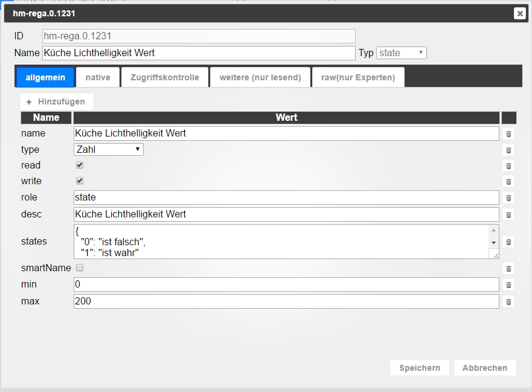Remove the read attribute via trash icon
The height and width of the screenshot is (392, 532).
[508, 165]
